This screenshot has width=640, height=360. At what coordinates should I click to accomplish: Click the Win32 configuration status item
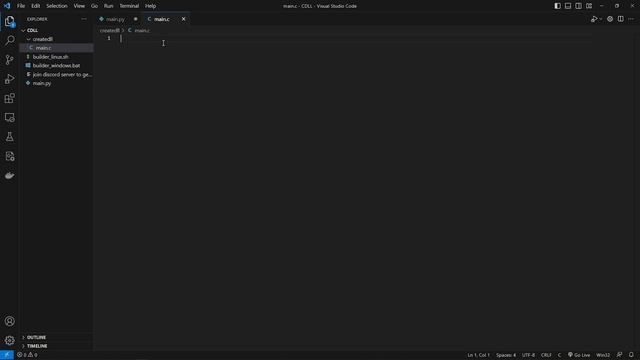click(603, 355)
